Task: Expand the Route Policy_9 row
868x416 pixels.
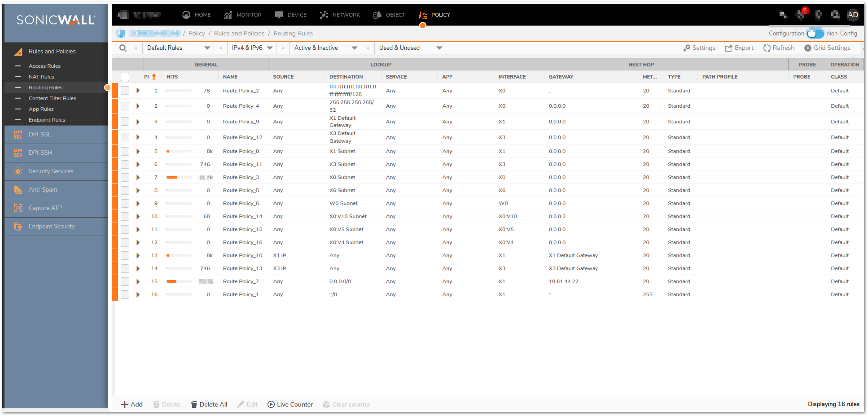Action: click(x=138, y=122)
